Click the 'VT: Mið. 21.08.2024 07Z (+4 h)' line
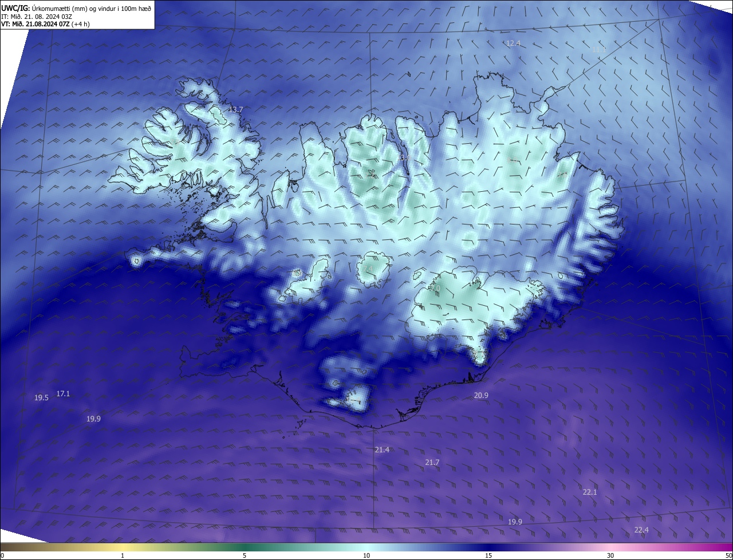Image resolution: width=733 pixels, height=560 pixels. pyautogui.click(x=45, y=24)
